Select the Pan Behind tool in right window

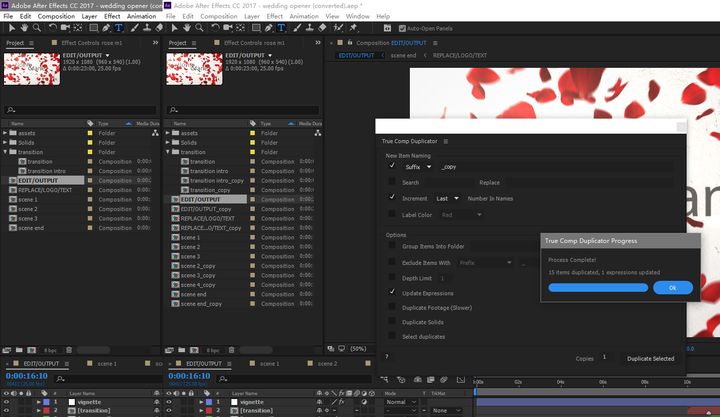click(x=241, y=28)
